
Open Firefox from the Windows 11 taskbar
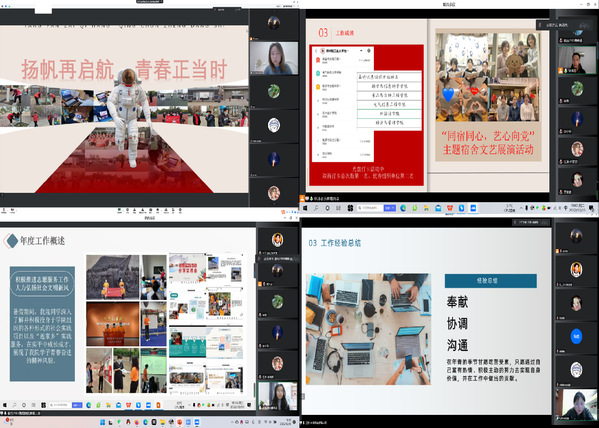(137, 422)
